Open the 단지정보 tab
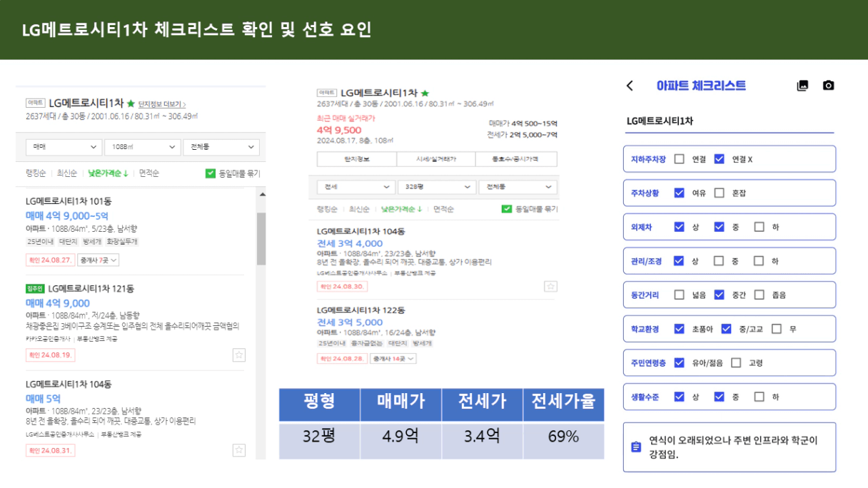 (x=356, y=159)
